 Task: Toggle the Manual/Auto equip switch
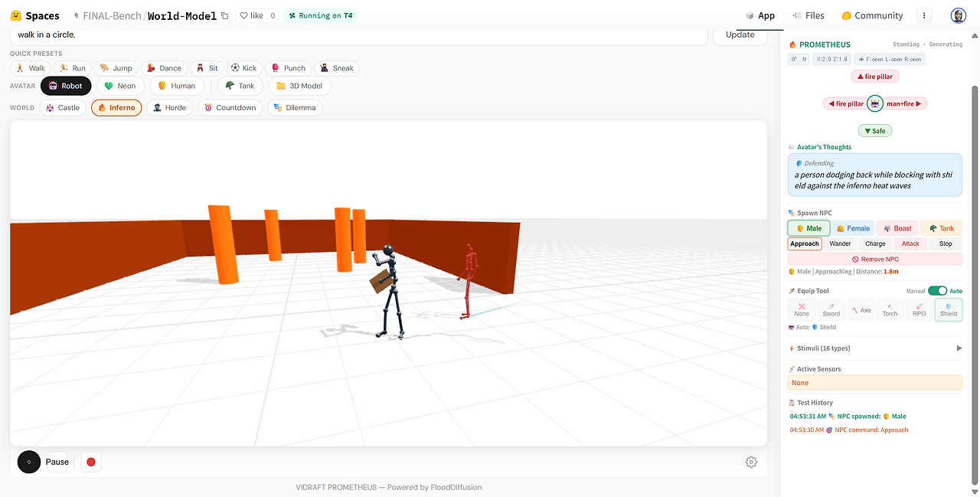(937, 291)
